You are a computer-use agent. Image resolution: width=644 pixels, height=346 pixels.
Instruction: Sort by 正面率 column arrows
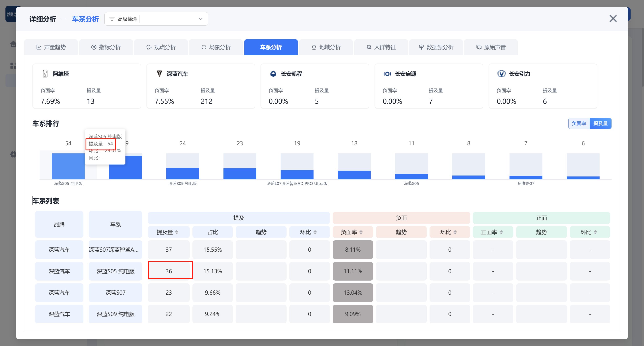(x=501, y=232)
